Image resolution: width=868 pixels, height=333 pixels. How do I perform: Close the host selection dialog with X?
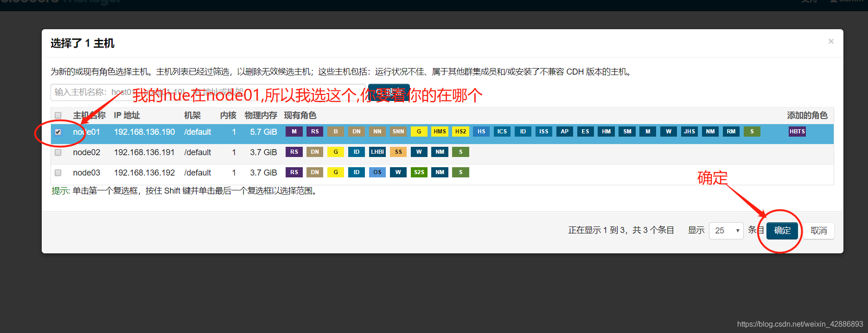(x=831, y=41)
